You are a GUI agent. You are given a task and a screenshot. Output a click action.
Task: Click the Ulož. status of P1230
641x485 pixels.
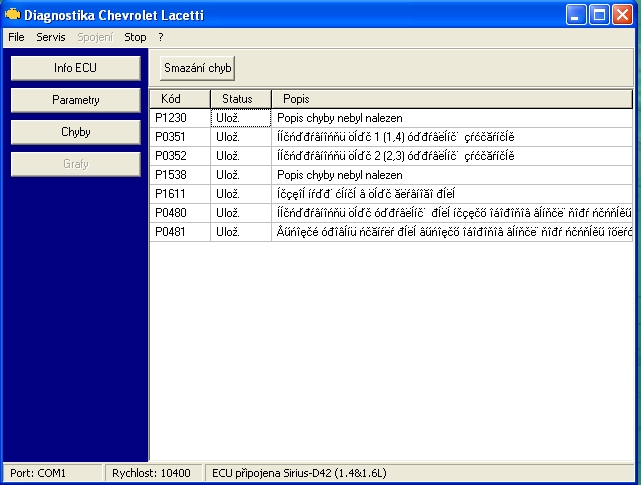click(241, 118)
